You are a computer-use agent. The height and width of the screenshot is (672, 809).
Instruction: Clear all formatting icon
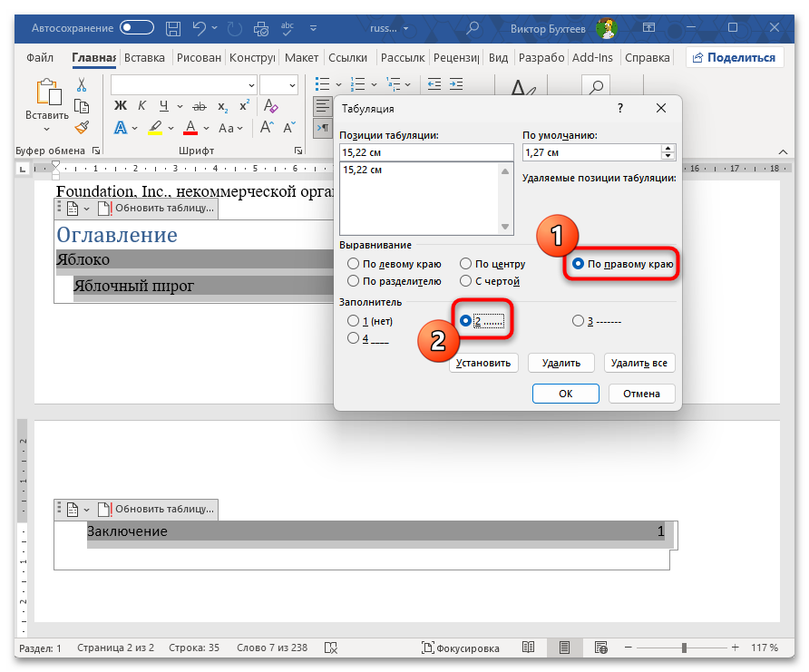[x=270, y=106]
